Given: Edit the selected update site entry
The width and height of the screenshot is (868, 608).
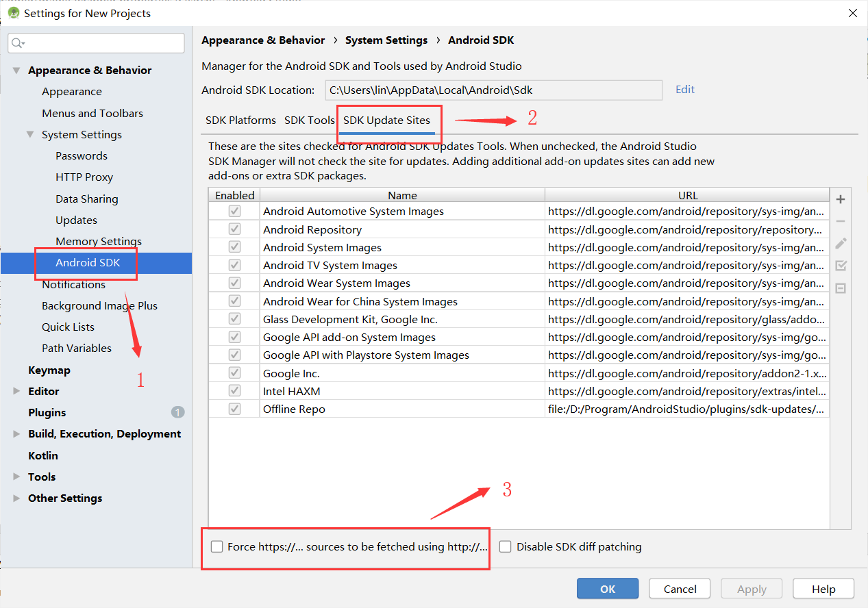Looking at the screenshot, I should (x=841, y=243).
